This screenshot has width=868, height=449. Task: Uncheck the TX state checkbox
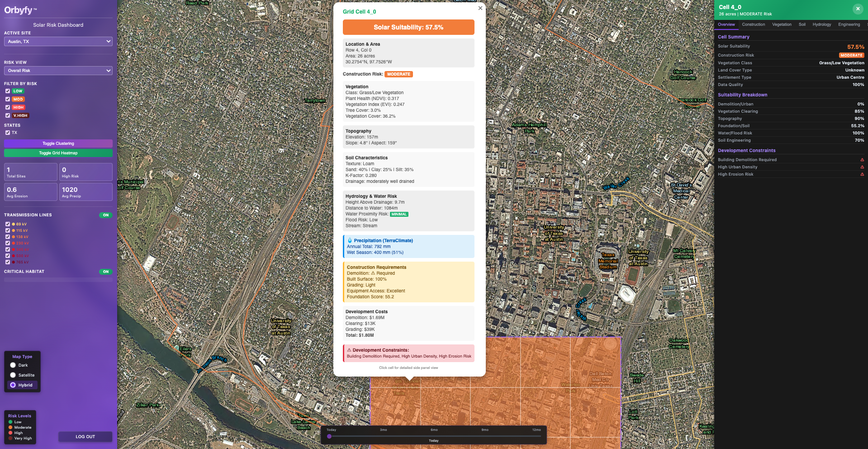click(8, 133)
